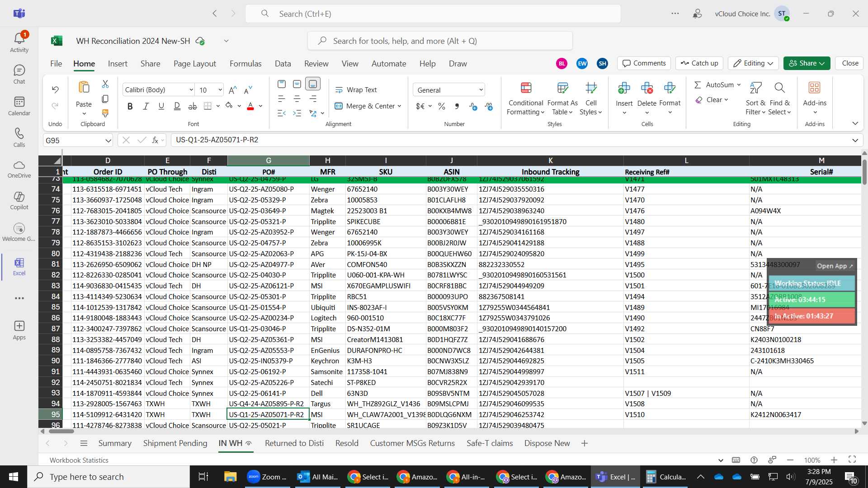Toggle align right button
Image resolution: width=868 pixels, height=488 pixels.
[x=313, y=99]
